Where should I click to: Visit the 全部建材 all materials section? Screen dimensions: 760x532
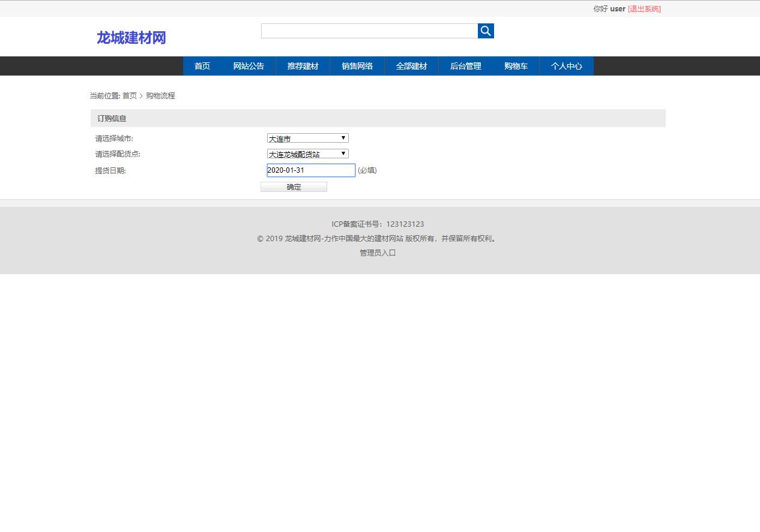pos(411,66)
